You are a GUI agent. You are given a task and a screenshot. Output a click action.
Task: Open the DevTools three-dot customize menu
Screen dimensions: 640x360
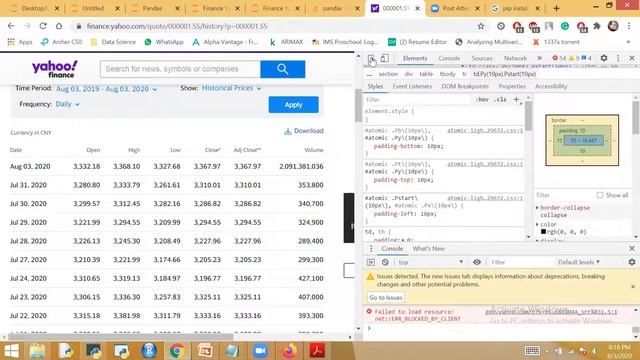pyautogui.click(x=618, y=58)
